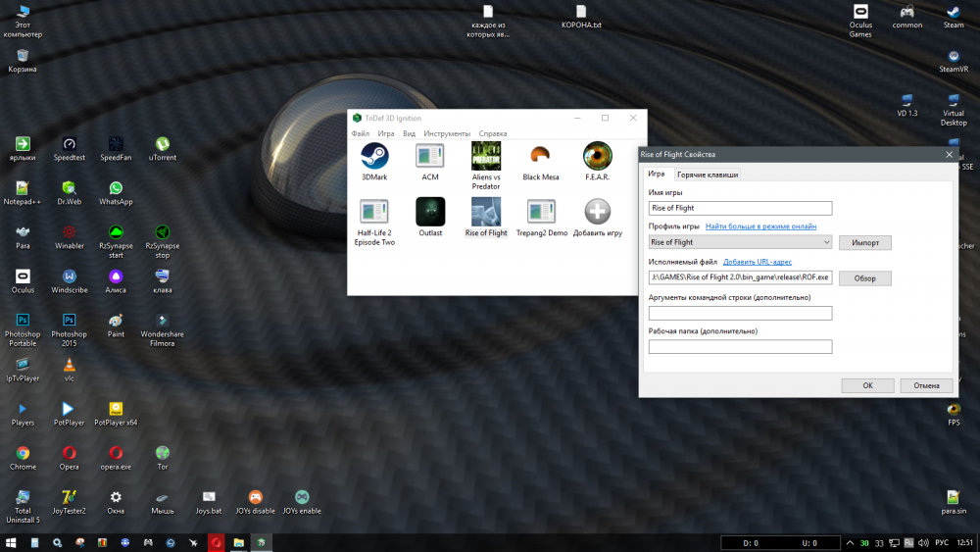
Task: Open the Файл menu
Action: pyautogui.click(x=360, y=133)
